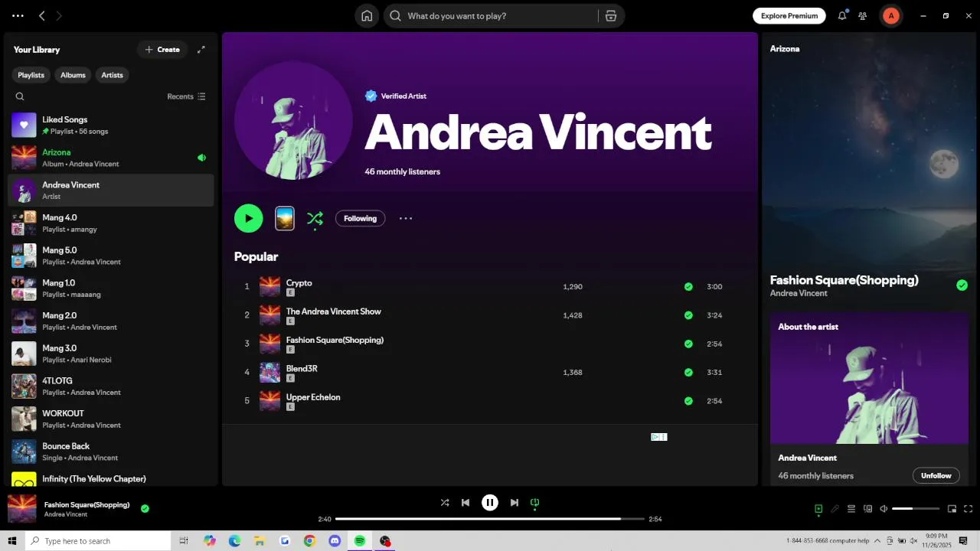Search within Your Library magnifier icon
The height and width of the screenshot is (551, 980).
pos(20,96)
